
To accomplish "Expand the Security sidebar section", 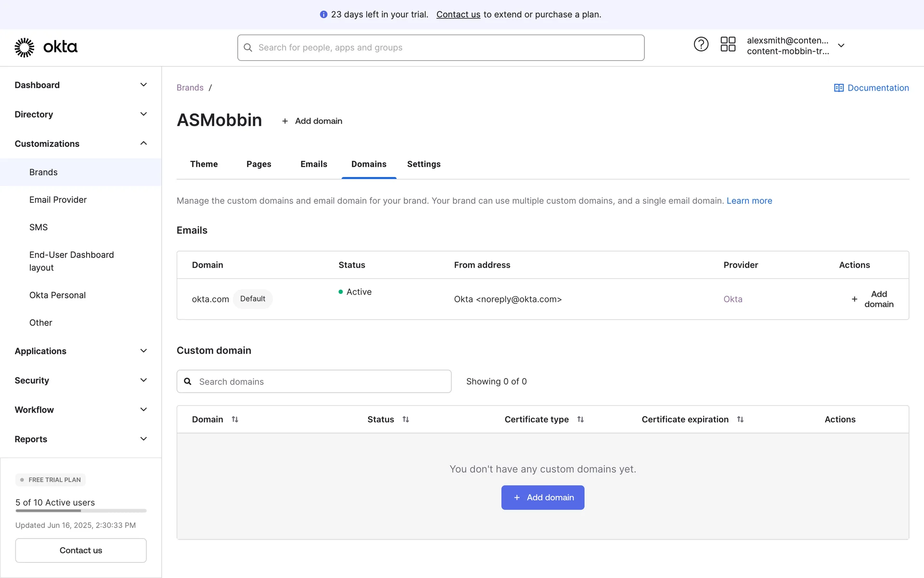I will pyautogui.click(x=143, y=380).
